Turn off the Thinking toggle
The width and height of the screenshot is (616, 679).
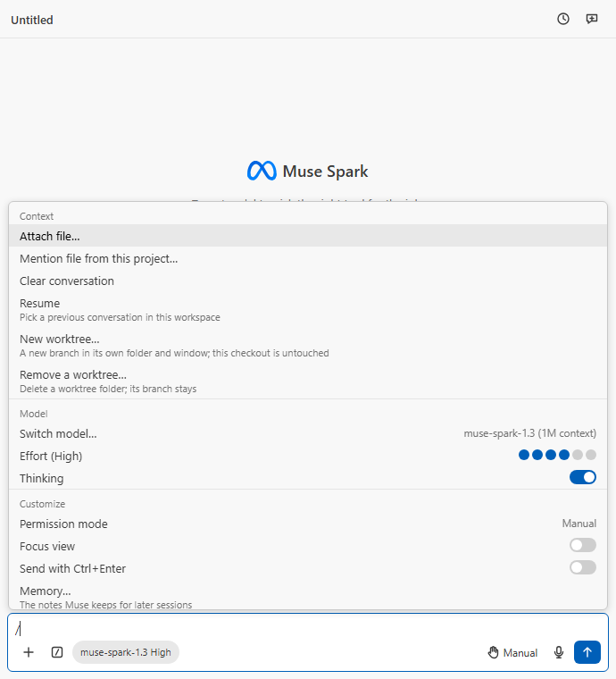click(583, 478)
